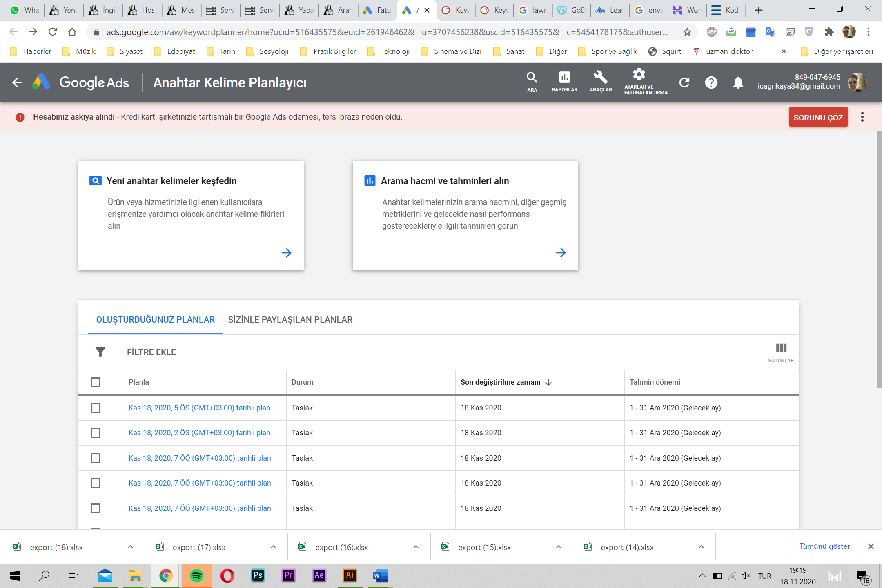Open After Effects from the taskbar
The width and height of the screenshot is (882, 588).
(x=319, y=576)
